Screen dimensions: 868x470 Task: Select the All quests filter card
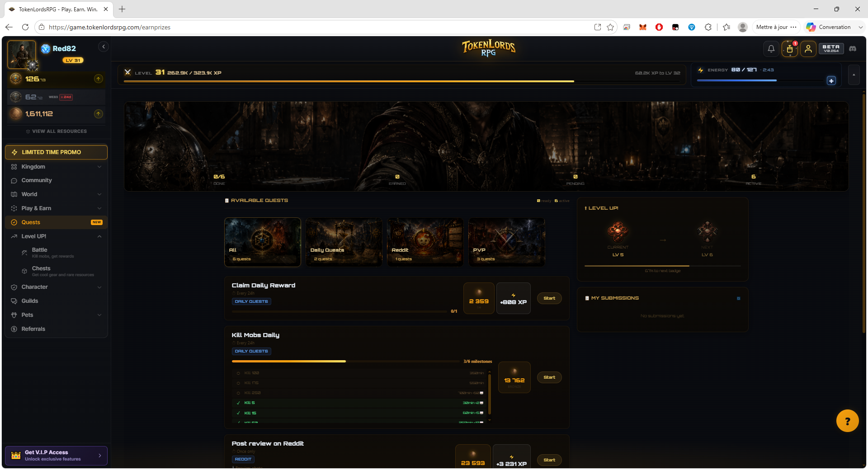point(263,242)
